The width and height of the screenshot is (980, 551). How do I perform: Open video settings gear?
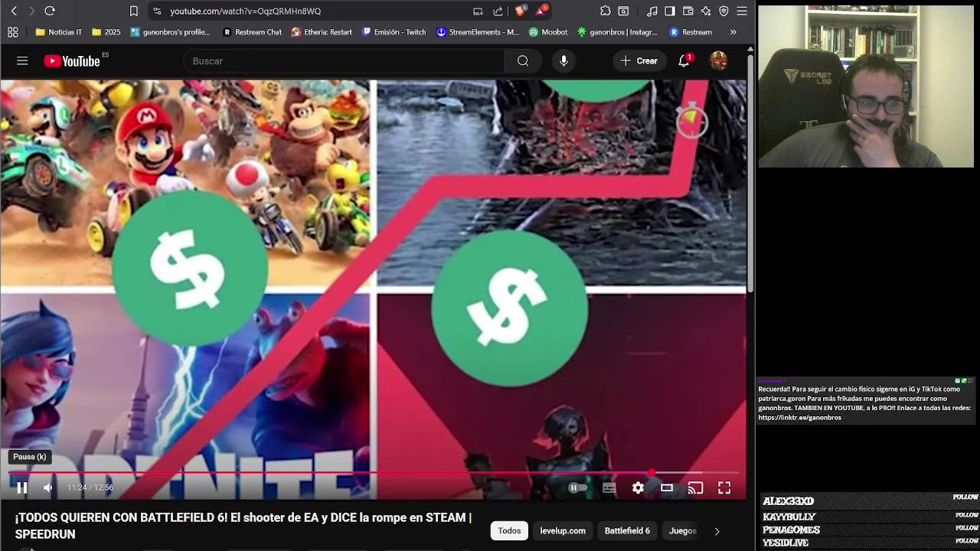[x=638, y=487]
